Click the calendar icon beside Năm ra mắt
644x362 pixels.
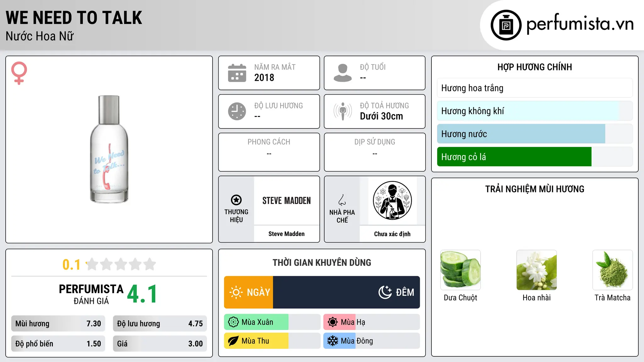point(237,73)
